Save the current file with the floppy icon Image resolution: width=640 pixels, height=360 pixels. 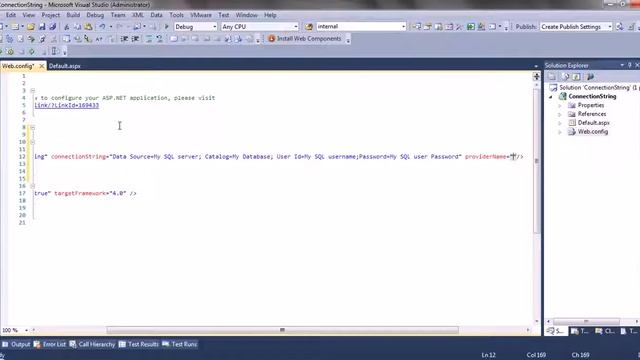42,27
